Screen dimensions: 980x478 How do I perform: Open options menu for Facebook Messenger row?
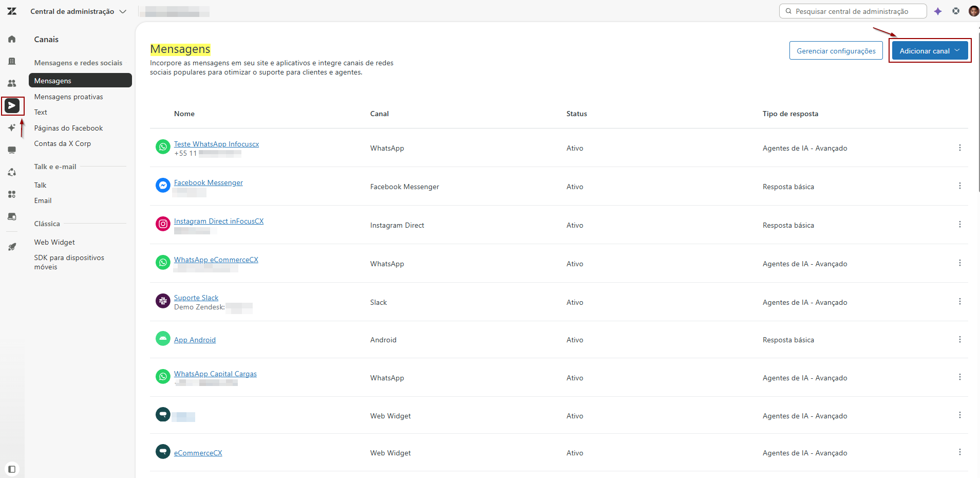coord(959,186)
